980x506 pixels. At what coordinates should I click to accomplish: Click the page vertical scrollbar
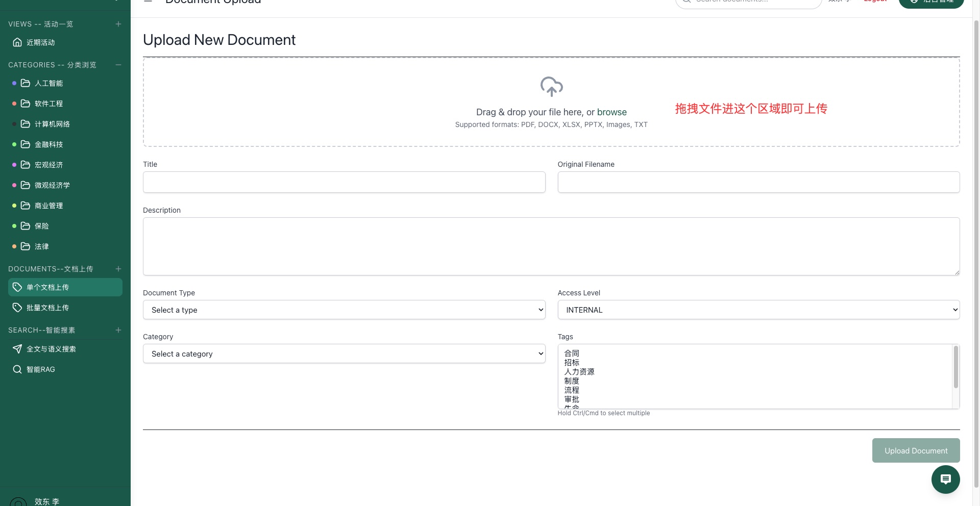(976, 255)
